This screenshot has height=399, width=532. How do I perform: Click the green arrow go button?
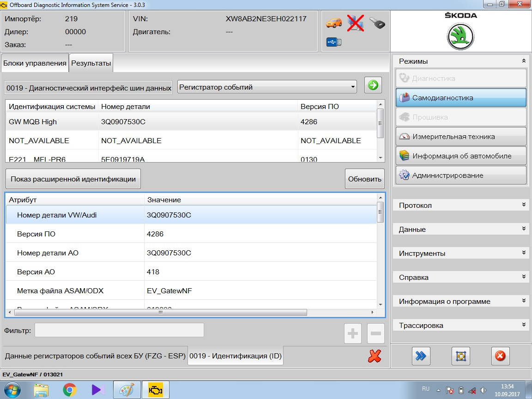coord(373,85)
